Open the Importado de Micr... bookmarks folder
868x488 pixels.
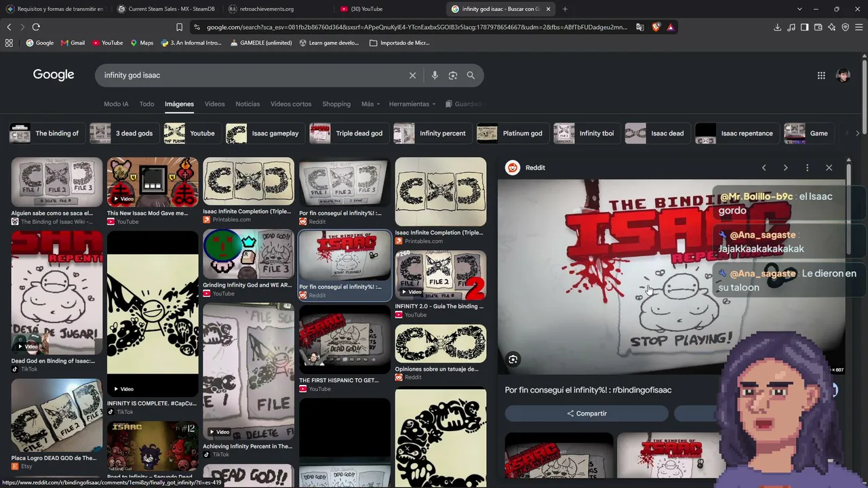399,43
